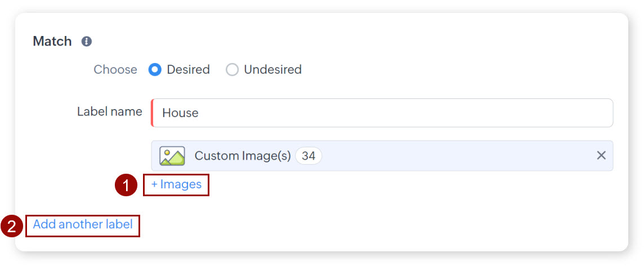Click the red required bar on Label name
The image size is (644, 271).
point(152,113)
